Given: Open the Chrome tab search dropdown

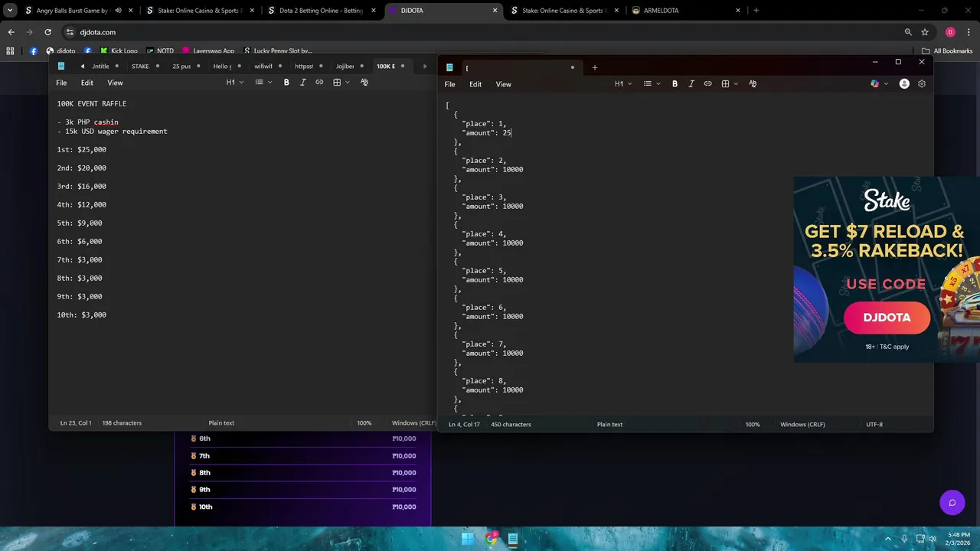Looking at the screenshot, I should 10,11.
